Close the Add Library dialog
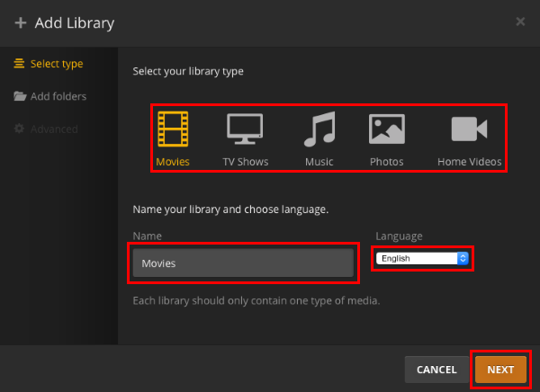The image size is (540, 392). click(x=520, y=22)
